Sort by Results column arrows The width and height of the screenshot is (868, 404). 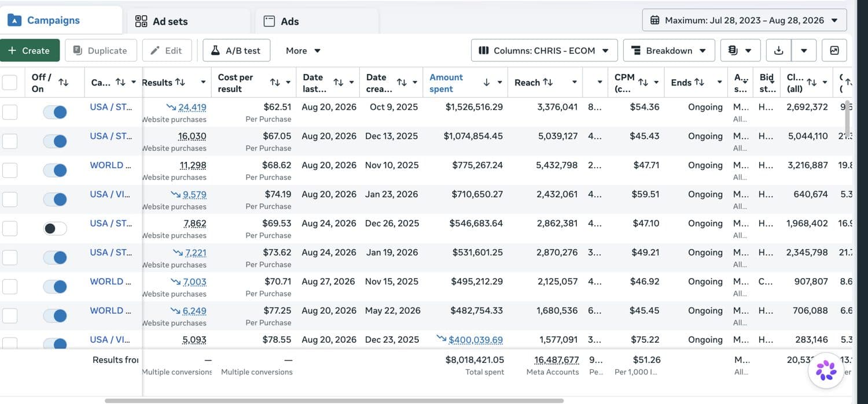(x=180, y=82)
